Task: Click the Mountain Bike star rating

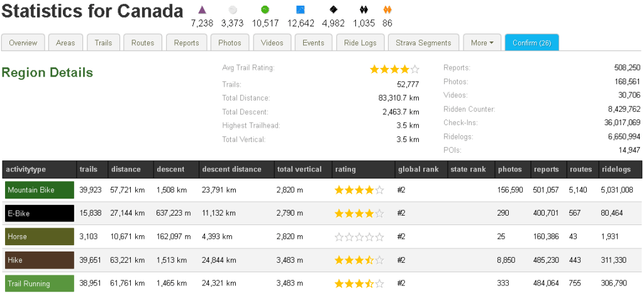Action: coord(358,190)
